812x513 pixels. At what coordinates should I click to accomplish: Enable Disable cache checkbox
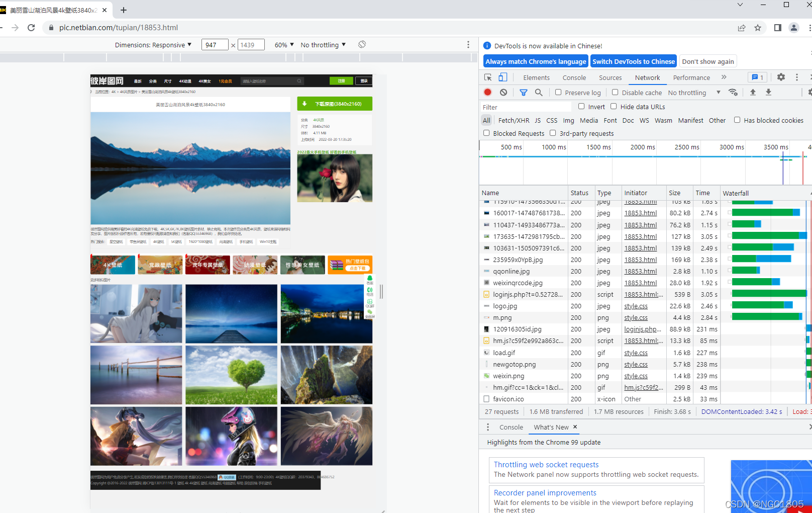coord(615,93)
